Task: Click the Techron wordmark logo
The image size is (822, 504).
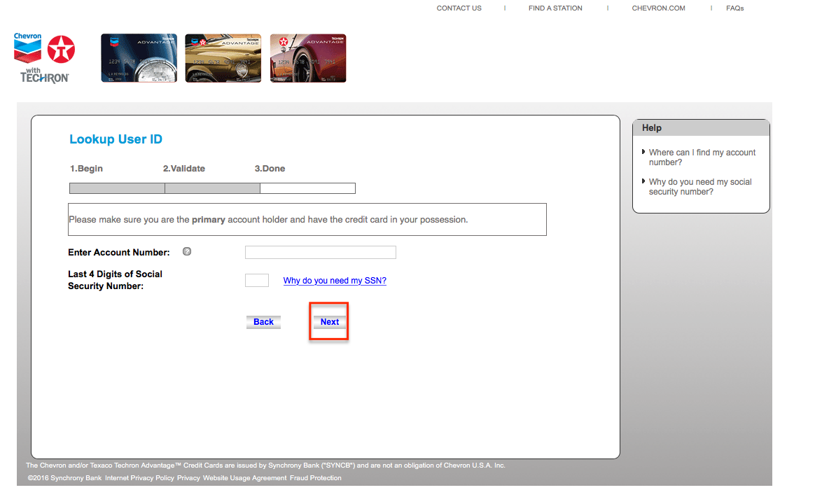Action: tap(44, 77)
